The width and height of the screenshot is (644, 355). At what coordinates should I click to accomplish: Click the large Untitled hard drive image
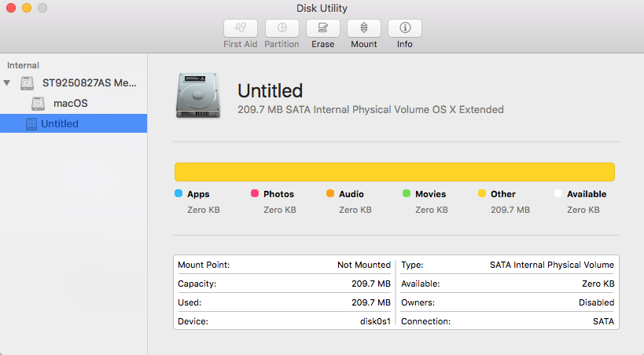coord(200,95)
